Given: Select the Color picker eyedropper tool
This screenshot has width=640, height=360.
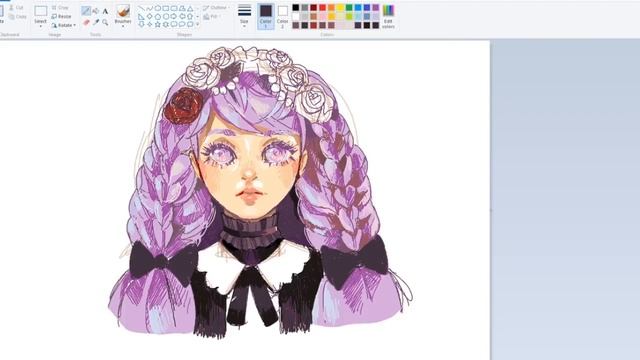Looking at the screenshot, I should (96, 22).
